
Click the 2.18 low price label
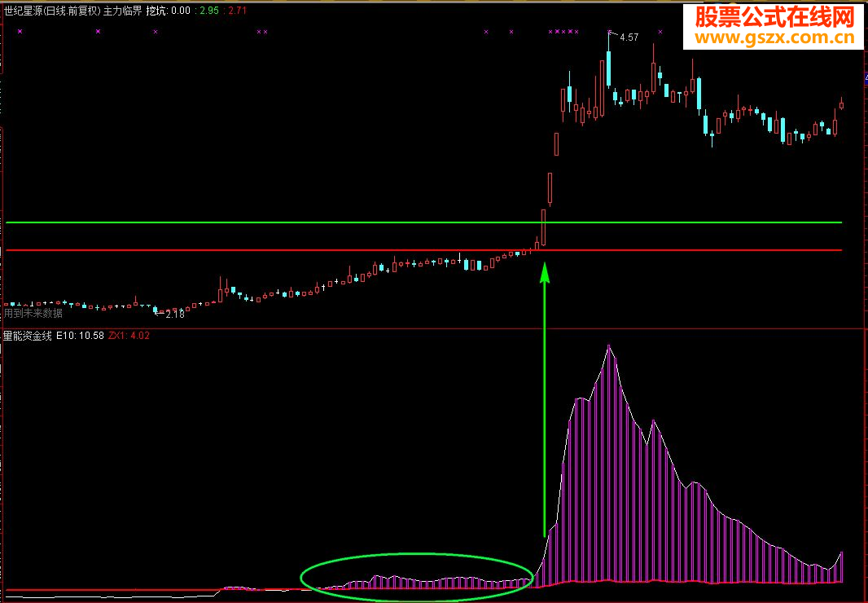(174, 315)
